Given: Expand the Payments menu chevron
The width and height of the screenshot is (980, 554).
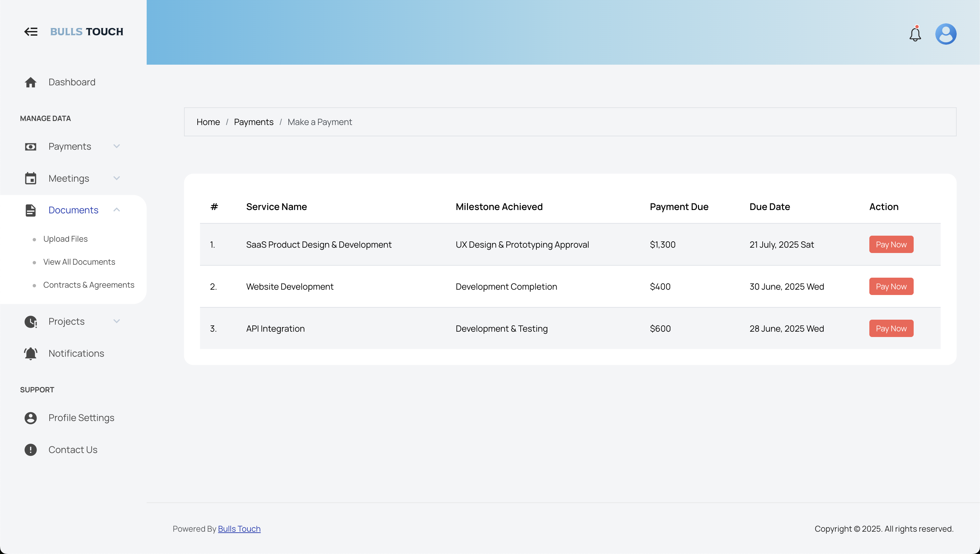Looking at the screenshot, I should coord(117,146).
